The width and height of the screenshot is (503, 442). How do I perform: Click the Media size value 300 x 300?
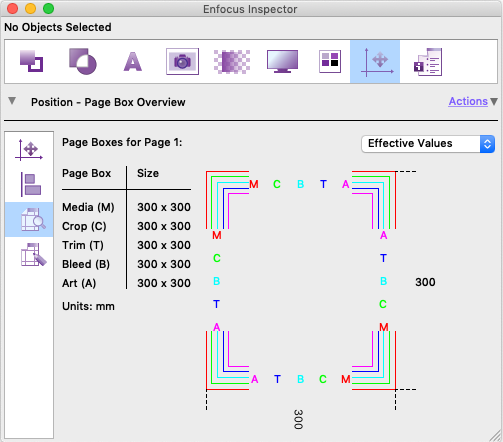click(164, 207)
